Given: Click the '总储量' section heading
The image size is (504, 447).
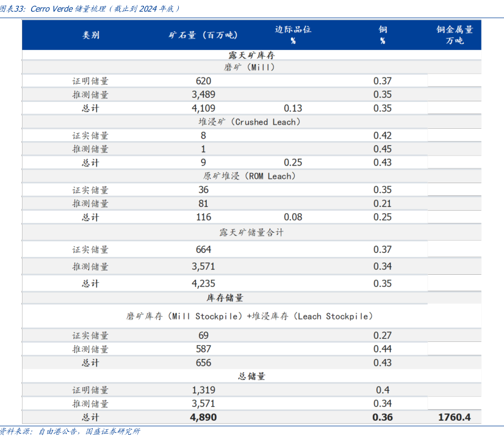Looking at the screenshot, I should (x=251, y=376).
